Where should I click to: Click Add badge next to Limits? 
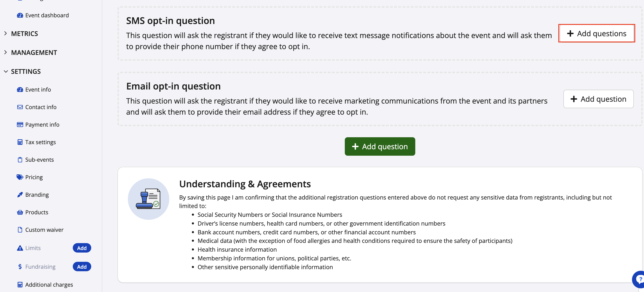(82, 248)
